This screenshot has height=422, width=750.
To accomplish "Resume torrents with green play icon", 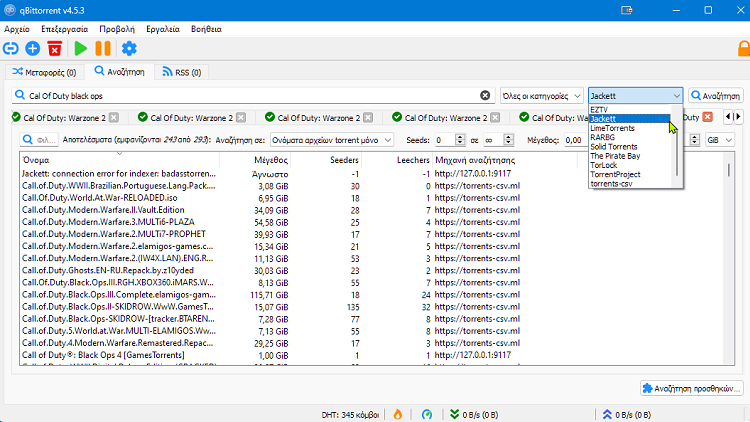I will (x=80, y=48).
